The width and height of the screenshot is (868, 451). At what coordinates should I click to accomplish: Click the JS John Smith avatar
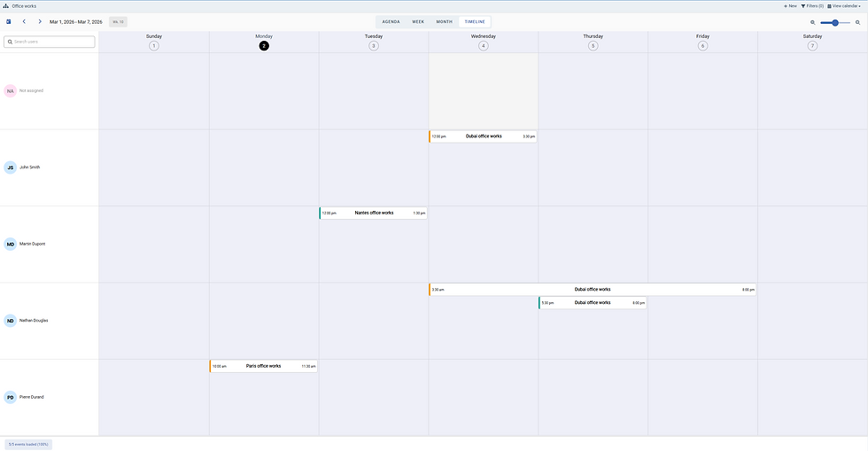tap(10, 167)
